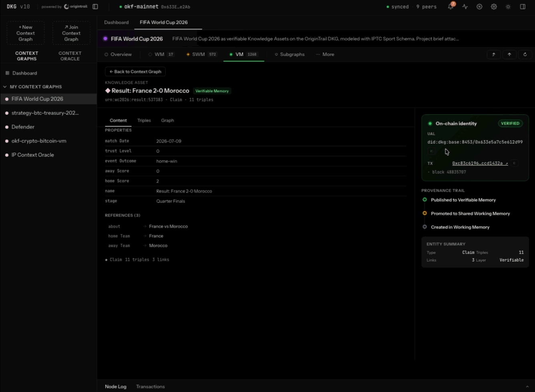Image resolution: width=535 pixels, height=392 pixels.
Task: Open the Node Log bottom tab
Action: pos(116,386)
